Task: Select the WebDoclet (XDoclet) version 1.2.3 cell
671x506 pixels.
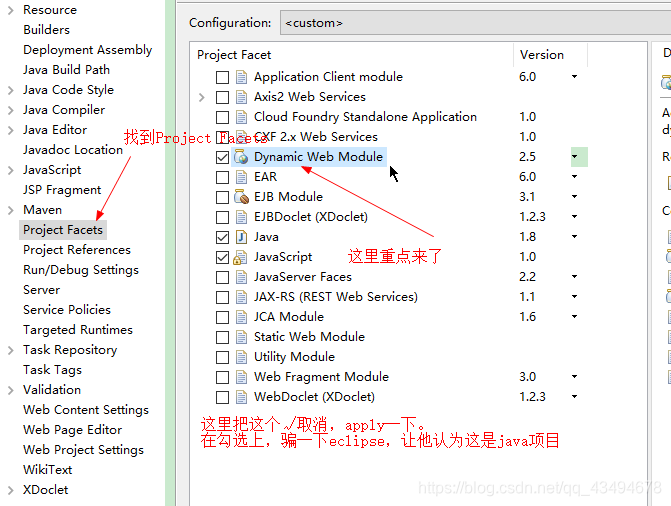Action: tap(532, 397)
